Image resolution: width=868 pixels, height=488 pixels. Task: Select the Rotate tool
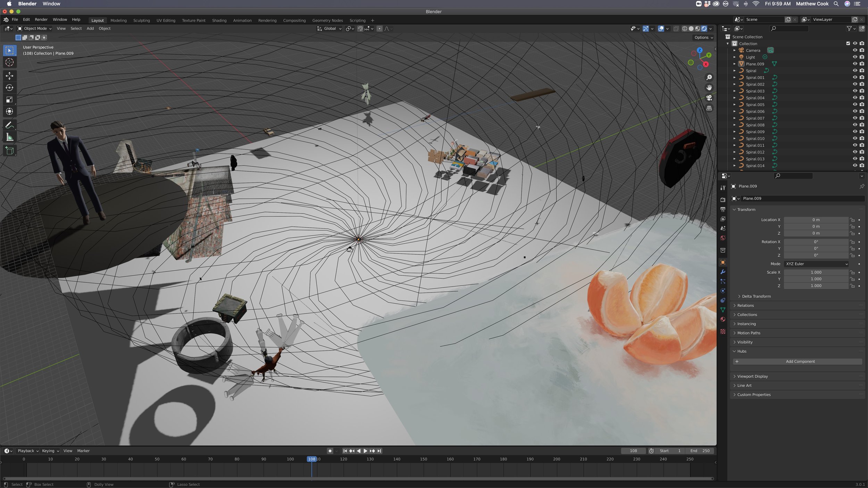[9, 88]
